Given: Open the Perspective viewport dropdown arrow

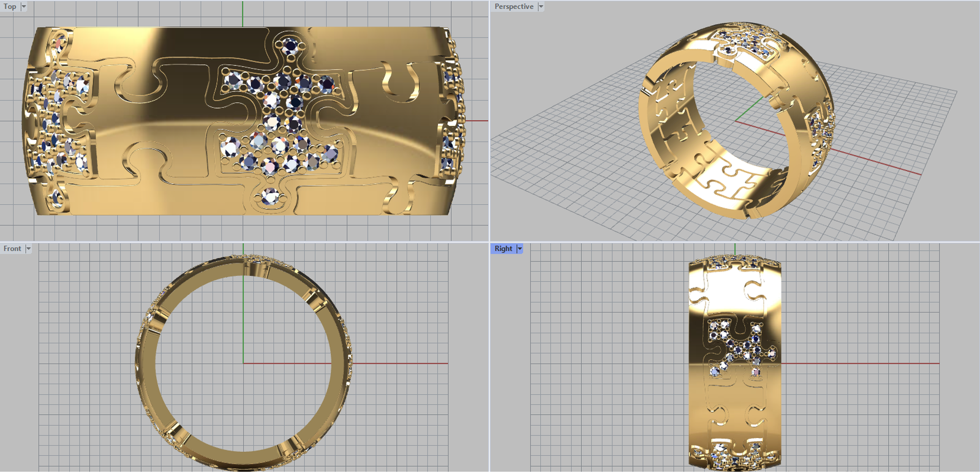Looking at the screenshot, I should point(541,7).
